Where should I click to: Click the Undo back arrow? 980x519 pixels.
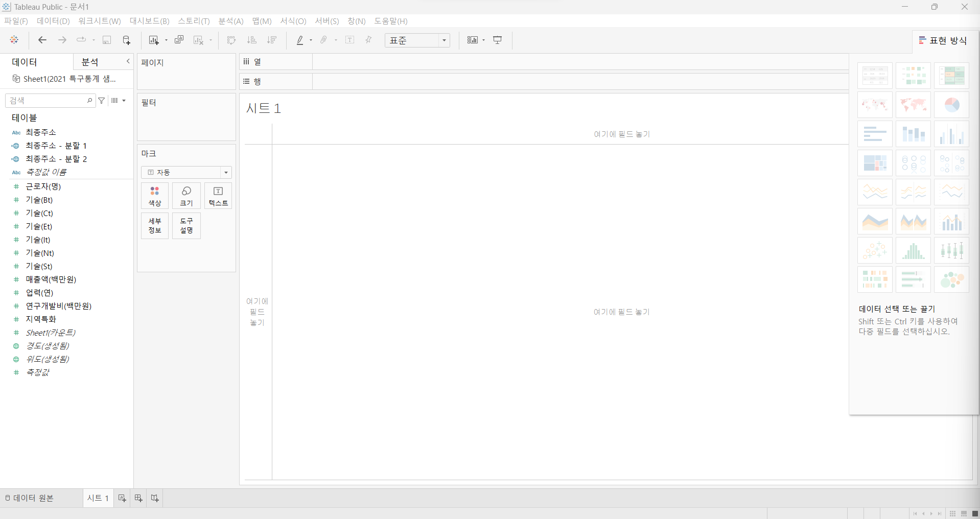tap(42, 40)
